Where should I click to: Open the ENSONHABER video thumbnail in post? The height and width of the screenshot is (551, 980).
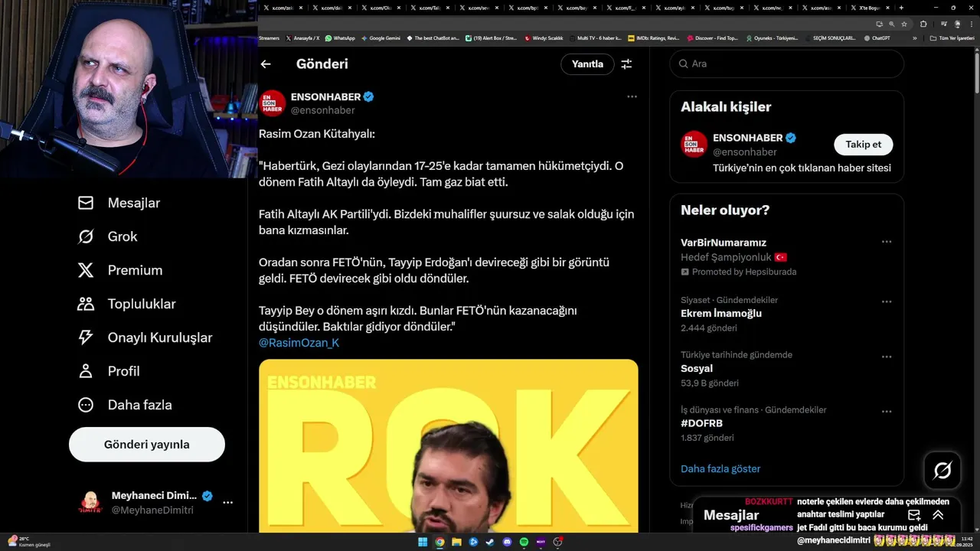click(x=448, y=445)
